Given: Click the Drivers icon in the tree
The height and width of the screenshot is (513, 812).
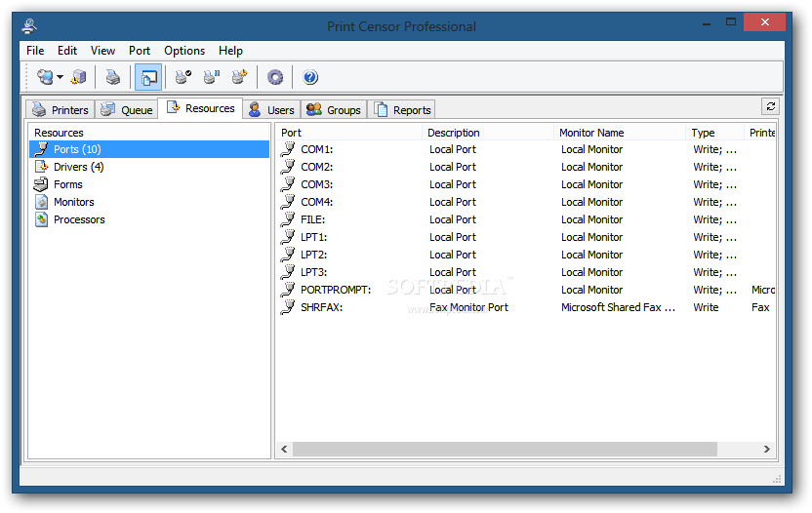Looking at the screenshot, I should (41, 167).
